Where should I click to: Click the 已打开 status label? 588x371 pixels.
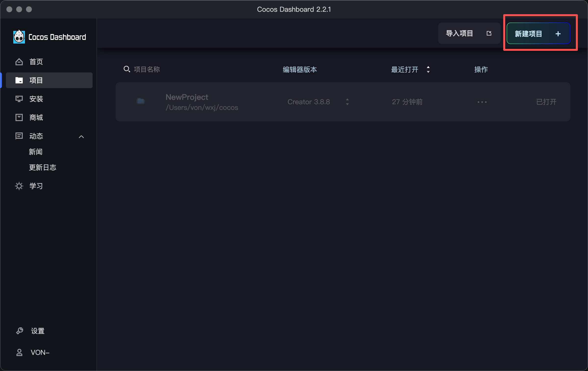[546, 102]
